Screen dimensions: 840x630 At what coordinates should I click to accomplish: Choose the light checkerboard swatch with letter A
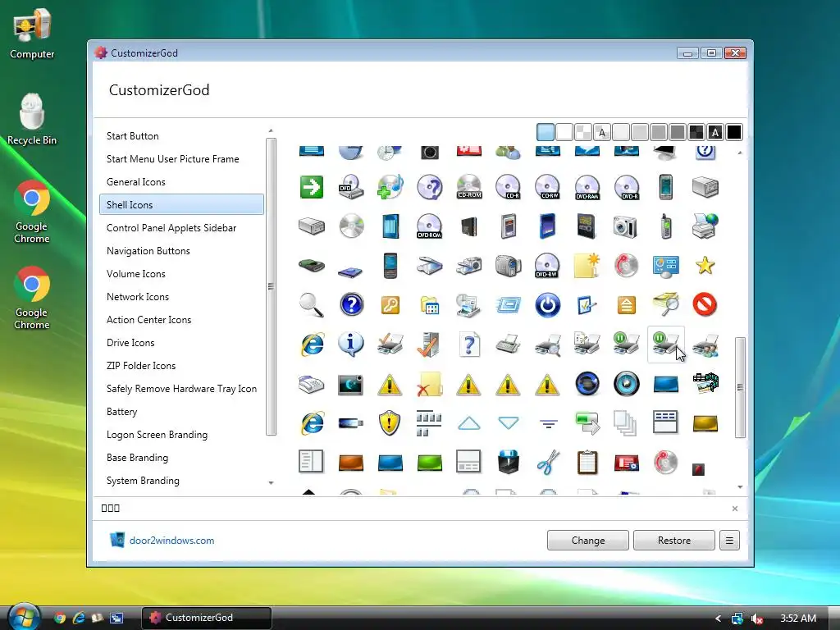[602, 132]
